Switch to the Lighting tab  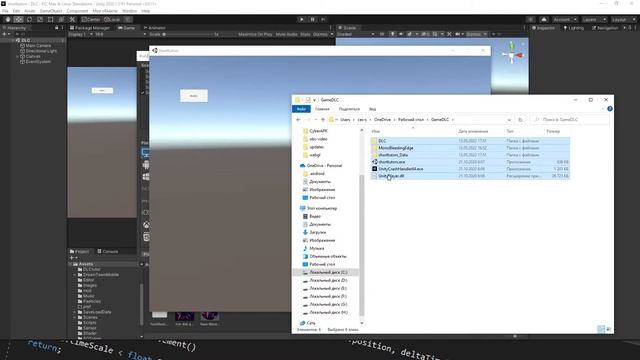point(574,28)
